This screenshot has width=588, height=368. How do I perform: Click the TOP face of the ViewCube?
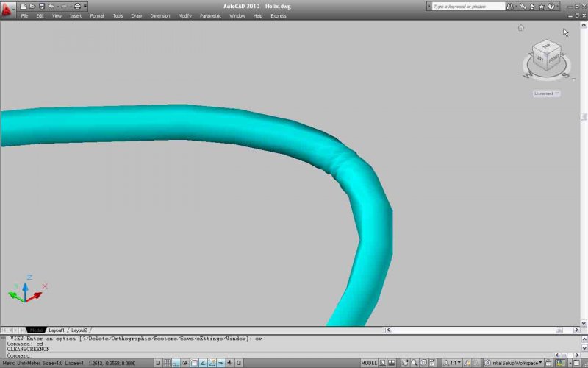[546, 46]
